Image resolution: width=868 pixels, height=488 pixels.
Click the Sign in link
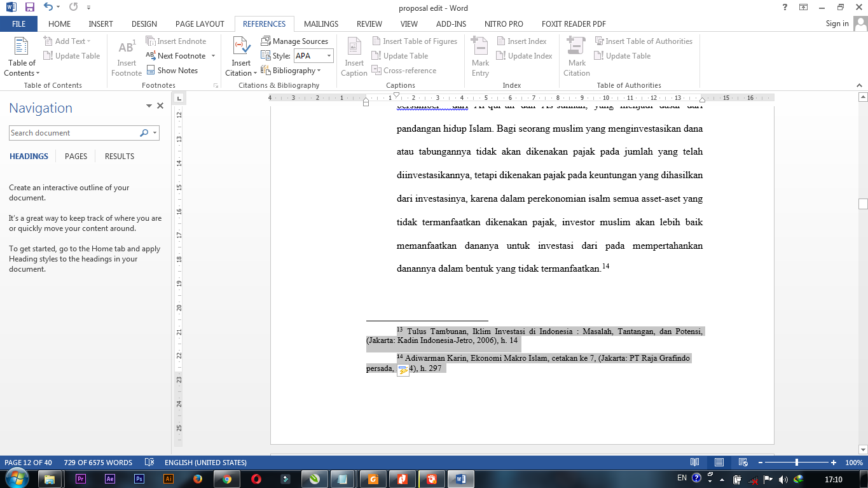click(x=838, y=24)
